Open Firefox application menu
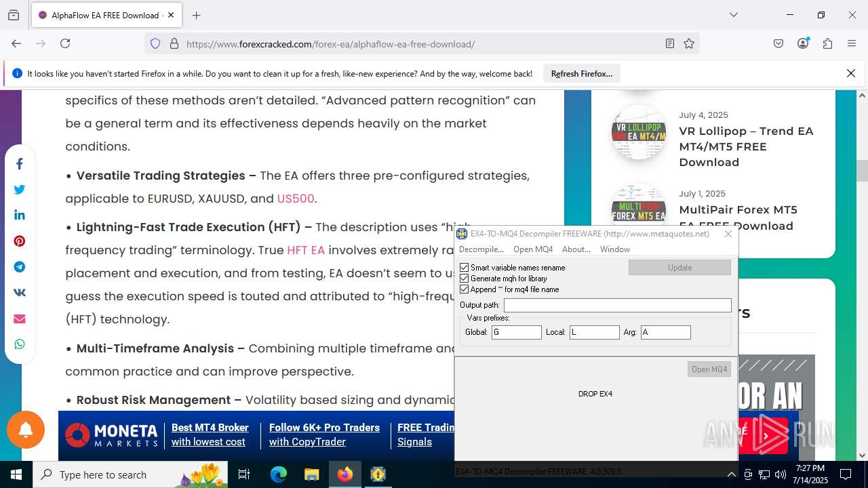This screenshot has width=868, height=488. (852, 43)
